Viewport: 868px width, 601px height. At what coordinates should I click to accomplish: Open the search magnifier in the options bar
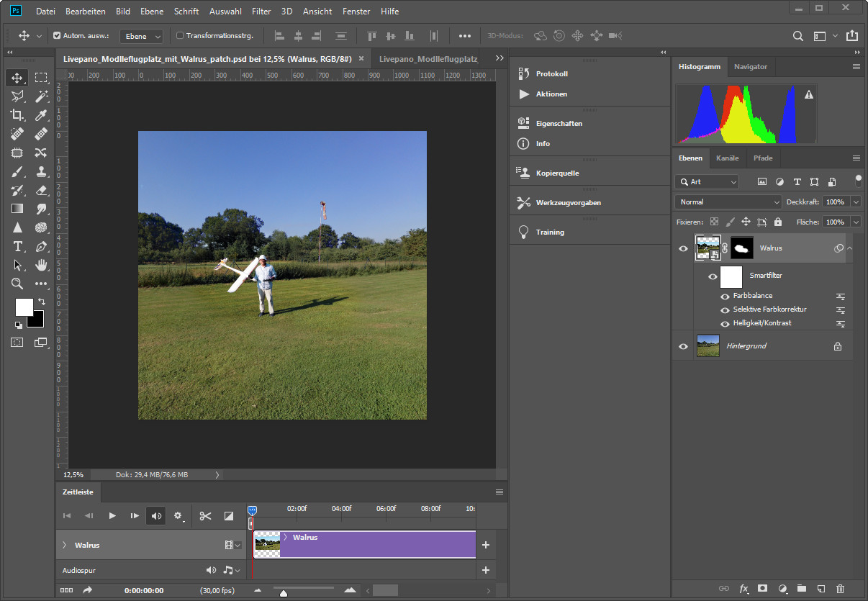click(798, 36)
